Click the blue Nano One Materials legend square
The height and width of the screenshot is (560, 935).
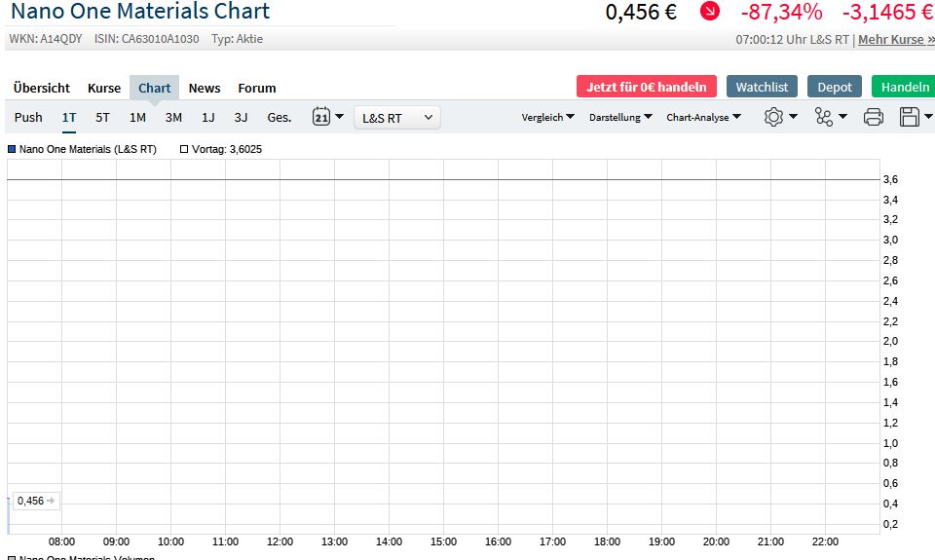(x=12, y=149)
